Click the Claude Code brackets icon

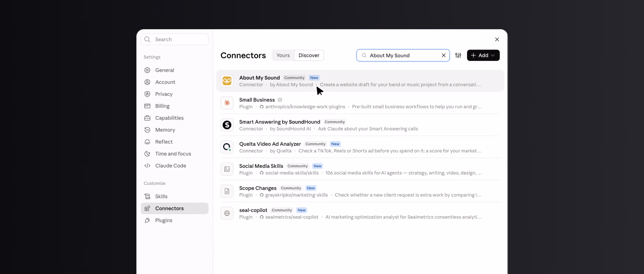147,165
